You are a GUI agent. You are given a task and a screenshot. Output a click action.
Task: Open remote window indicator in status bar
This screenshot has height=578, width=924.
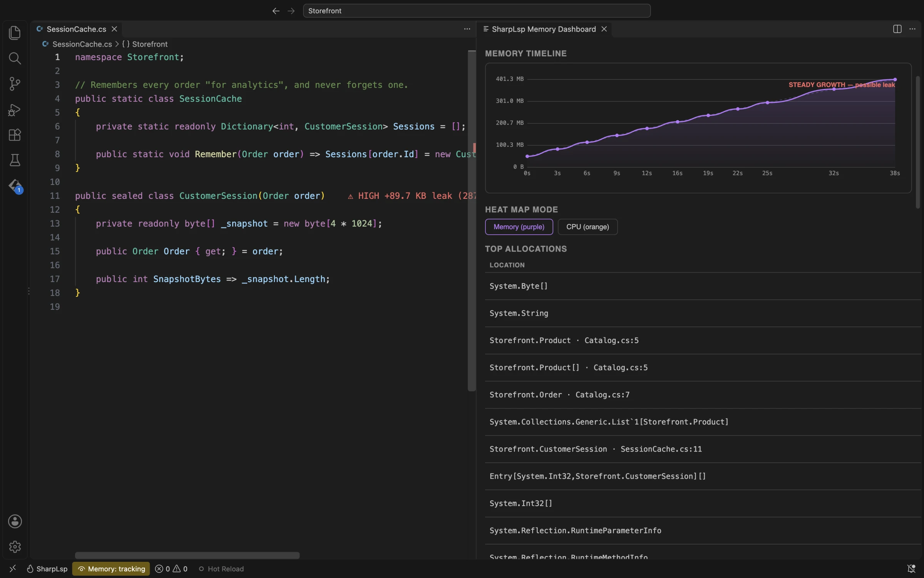point(13,569)
